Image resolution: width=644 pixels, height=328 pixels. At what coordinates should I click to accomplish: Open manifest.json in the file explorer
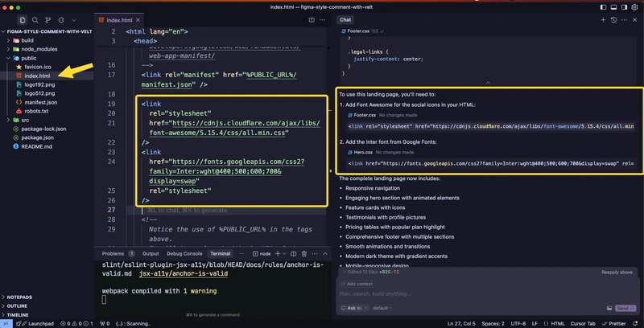[41, 102]
